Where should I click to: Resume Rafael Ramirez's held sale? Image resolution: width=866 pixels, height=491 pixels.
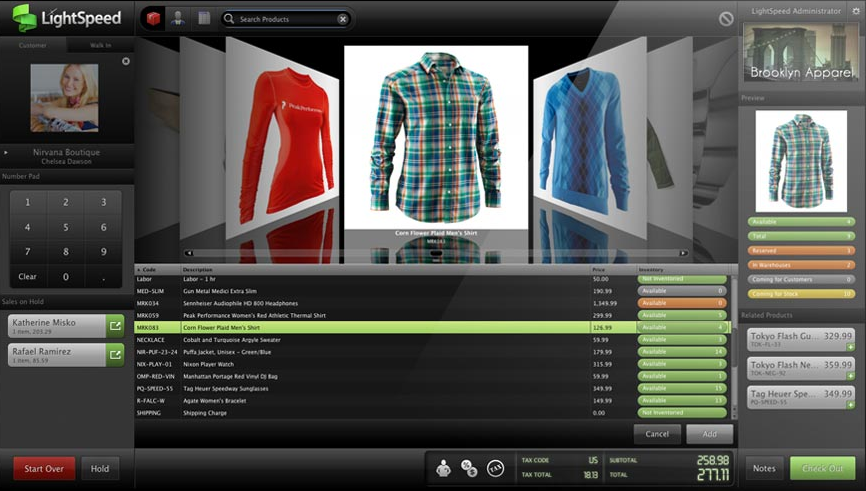click(115, 354)
